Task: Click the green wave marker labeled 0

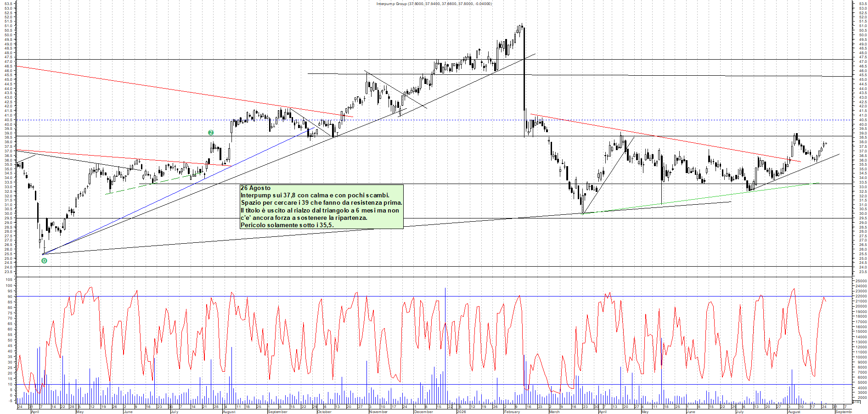Action: point(44,261)
